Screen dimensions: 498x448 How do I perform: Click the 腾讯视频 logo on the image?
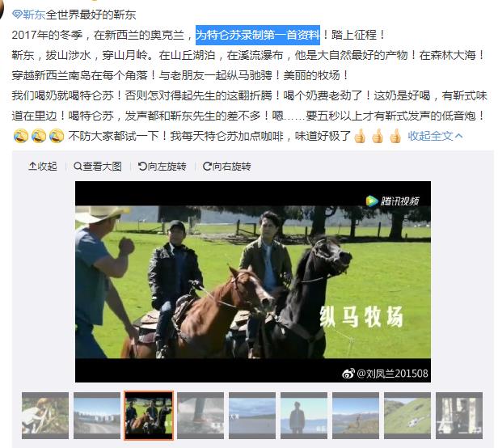[392, 201]
